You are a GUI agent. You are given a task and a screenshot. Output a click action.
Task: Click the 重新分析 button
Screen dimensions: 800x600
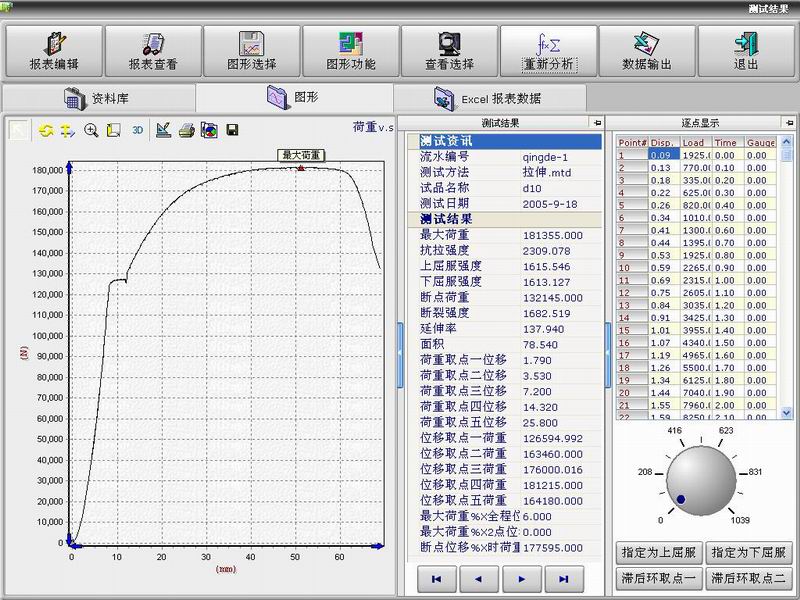(548, 51)
